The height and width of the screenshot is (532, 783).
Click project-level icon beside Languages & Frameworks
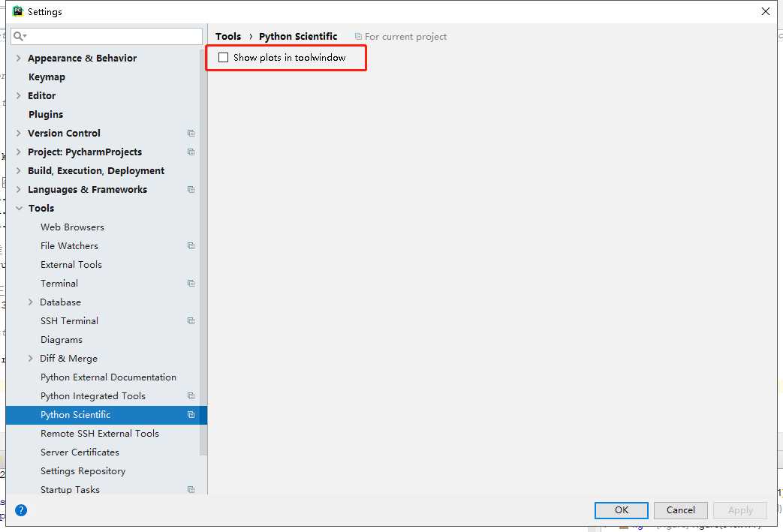pos(191,190)
